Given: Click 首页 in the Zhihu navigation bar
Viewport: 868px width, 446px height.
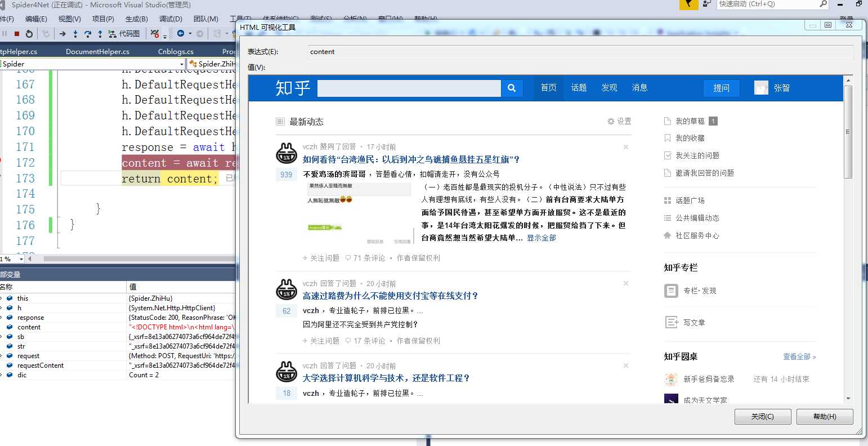Looking at the screenshot, I should (x=548, y=88).
